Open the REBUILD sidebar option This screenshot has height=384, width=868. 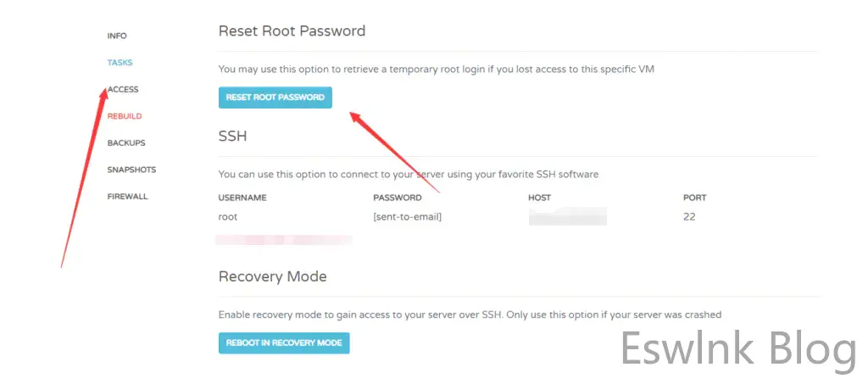coord(125,116)
